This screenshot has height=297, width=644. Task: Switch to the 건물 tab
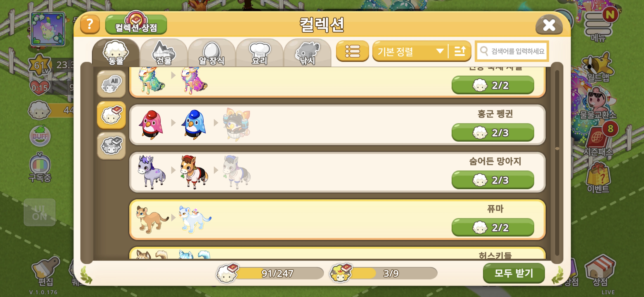tap(164, 53)
